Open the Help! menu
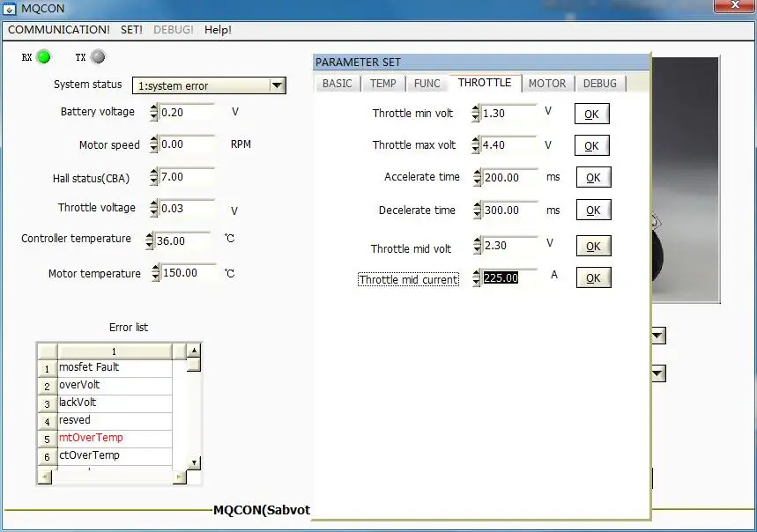The image size is (757, 532). coord(218,29)
